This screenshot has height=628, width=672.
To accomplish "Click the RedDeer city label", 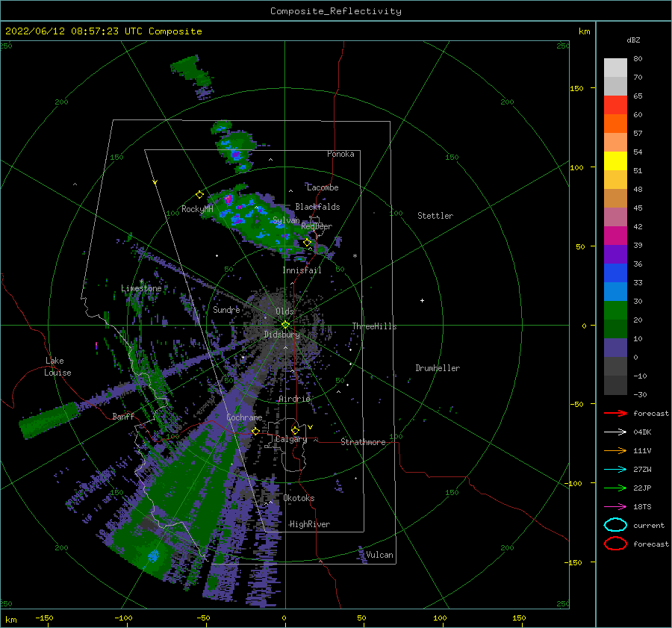I will [x=317, y=226].
